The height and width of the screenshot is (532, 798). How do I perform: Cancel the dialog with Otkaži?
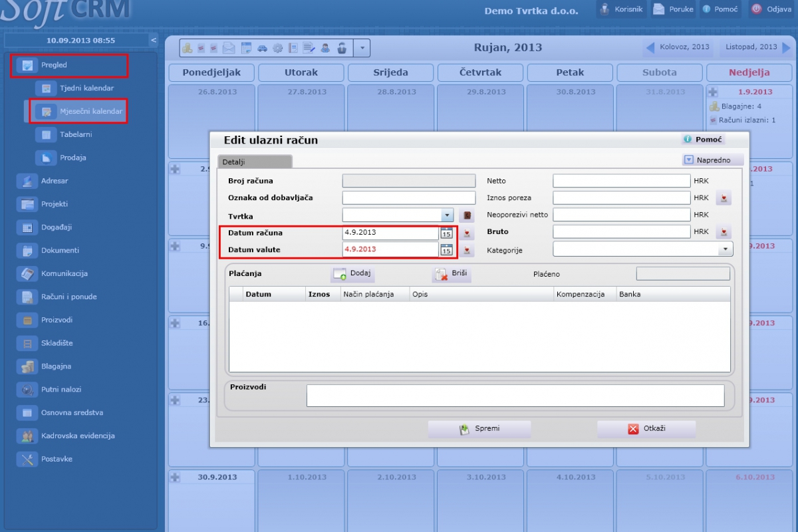click(x=646, y=429)
